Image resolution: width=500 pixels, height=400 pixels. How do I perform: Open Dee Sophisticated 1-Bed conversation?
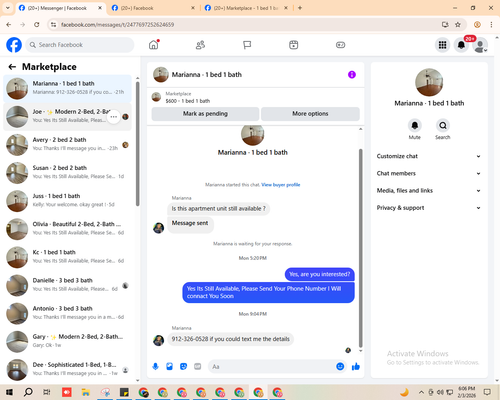coord(68,370)
